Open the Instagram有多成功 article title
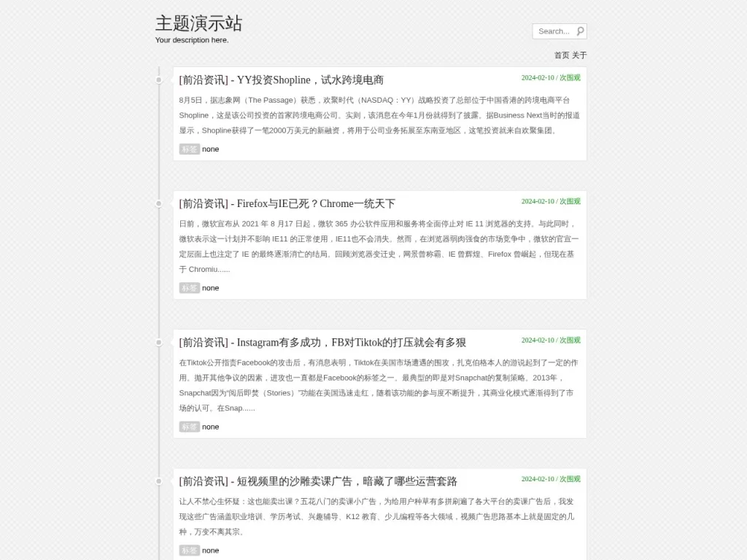The image size is (747, 560). (x=322, y=343)
